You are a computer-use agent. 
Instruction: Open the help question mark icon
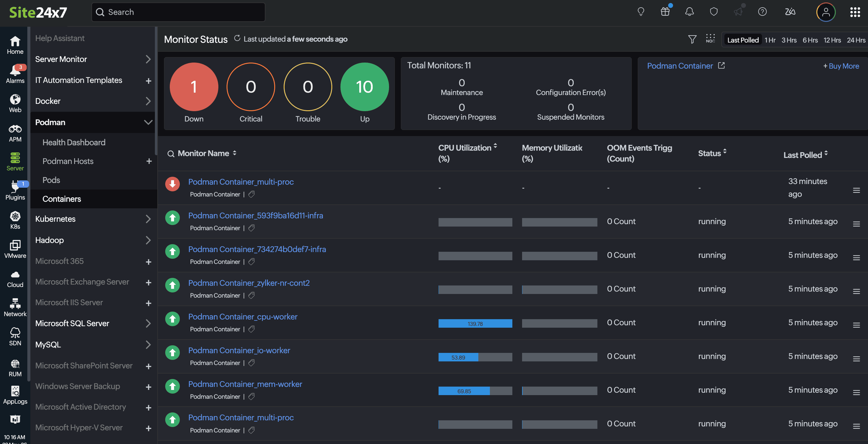click(762, 12)
